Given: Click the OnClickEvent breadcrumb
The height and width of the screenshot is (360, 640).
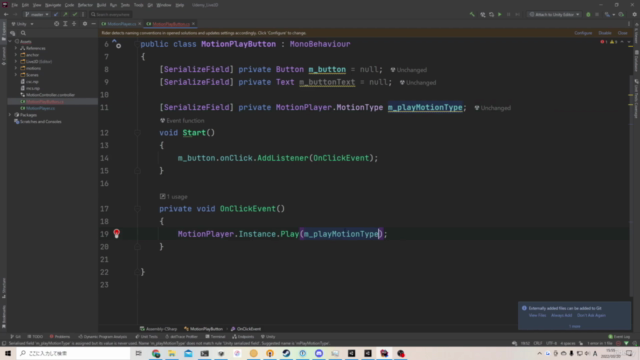Looking at the screenshot, I should (246, 329).
